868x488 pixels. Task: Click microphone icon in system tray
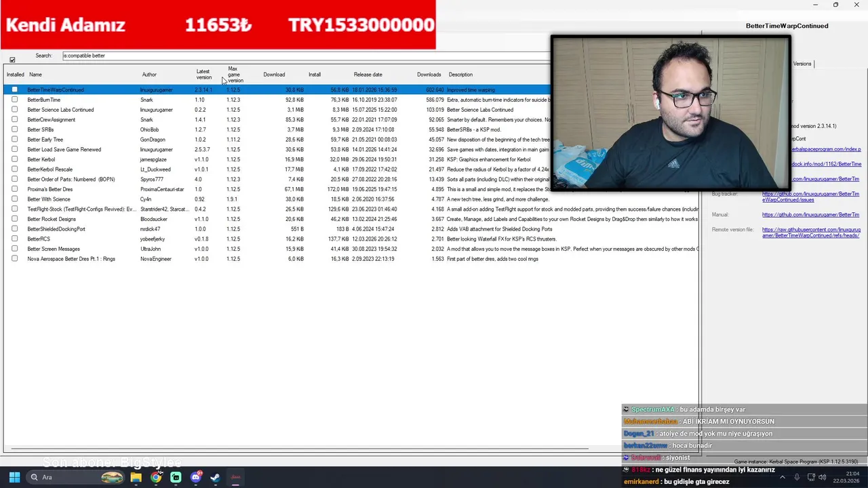(797, 477)
